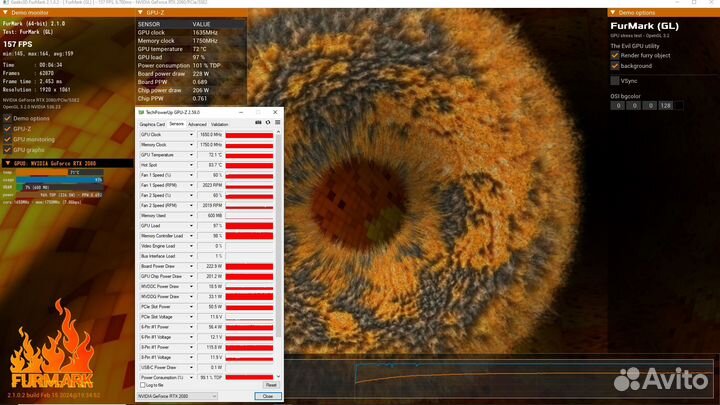Click the GPU temp bar in monitor panel
The width and height of the screenshot is (720, 405).
[x=60, y=172]
